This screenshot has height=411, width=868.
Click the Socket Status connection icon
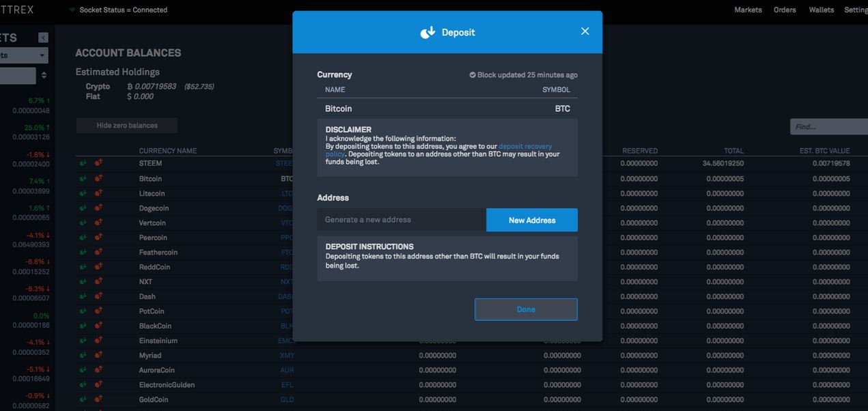[x=72, y=10]
